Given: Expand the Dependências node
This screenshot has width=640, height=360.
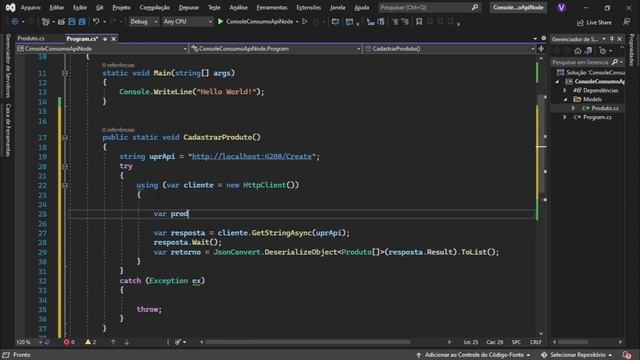Looking at the screenshot, I should point(565,91).
